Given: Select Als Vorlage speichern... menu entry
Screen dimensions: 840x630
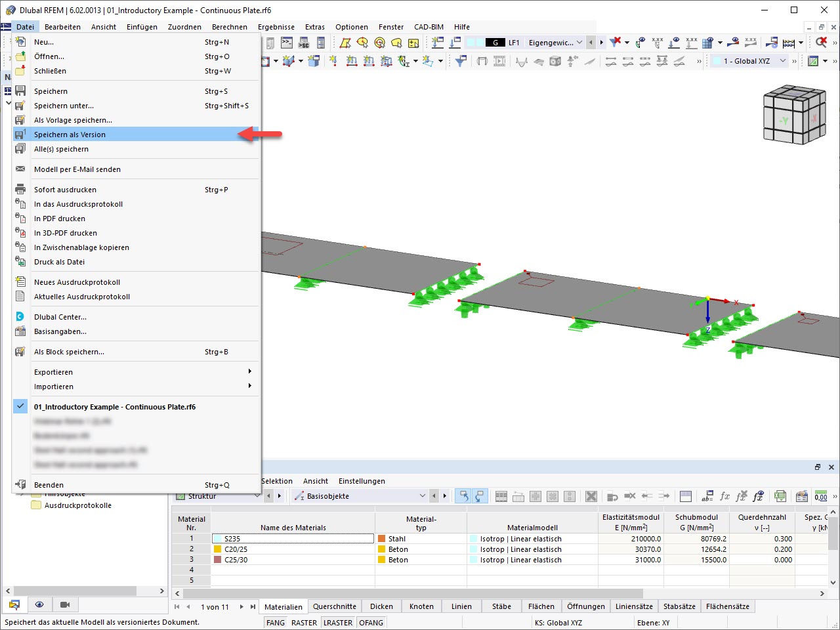Looking at the screenshot, I should tap(136, 120).
